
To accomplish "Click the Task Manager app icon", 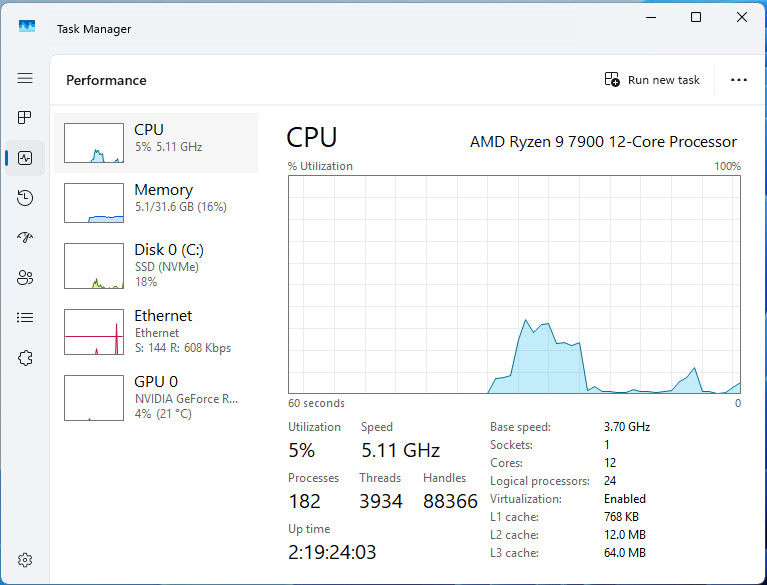I will pos(27,26).
